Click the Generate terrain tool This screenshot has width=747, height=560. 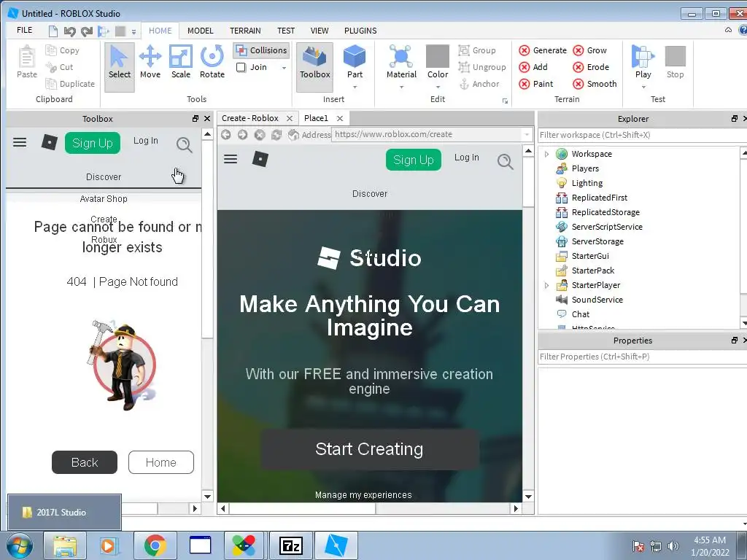tap(543, 50)
